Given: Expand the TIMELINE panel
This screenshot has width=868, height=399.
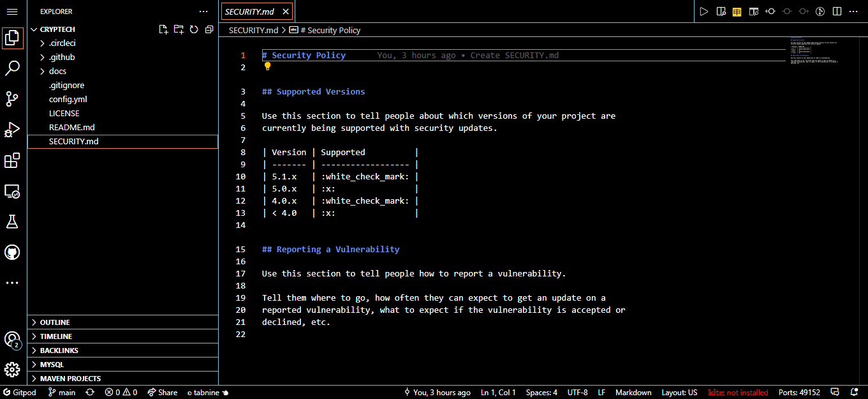Looking at the screenshot, I should point(122,336).
